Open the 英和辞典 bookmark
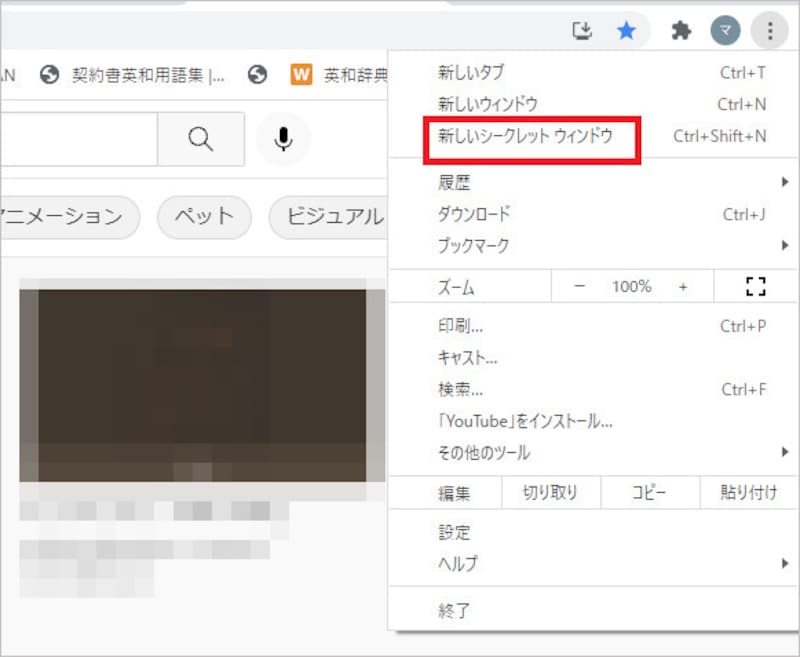Viewport: 800px width, 657px height. [x=340, y=75]
